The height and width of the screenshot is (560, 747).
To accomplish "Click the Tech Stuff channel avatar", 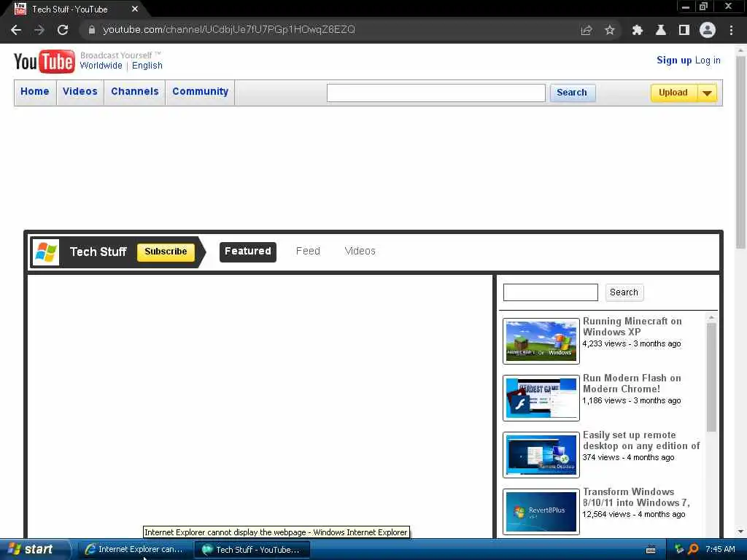I will (46, 252).
